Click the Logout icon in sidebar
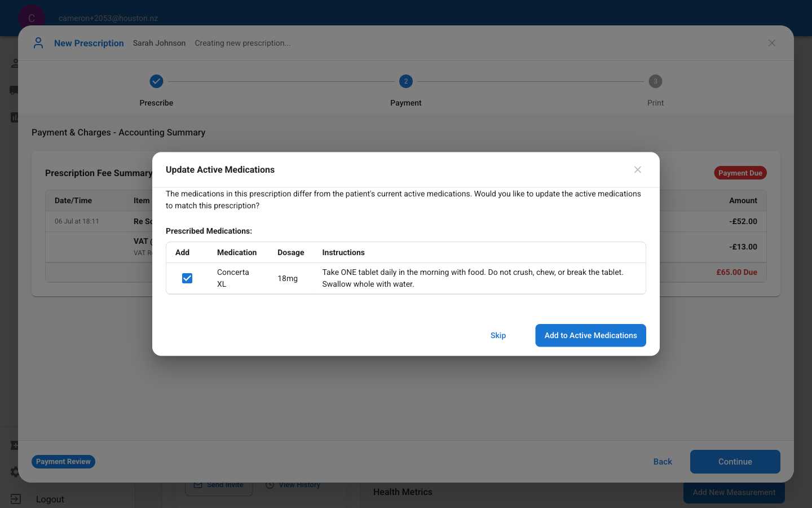 point(15,499)
